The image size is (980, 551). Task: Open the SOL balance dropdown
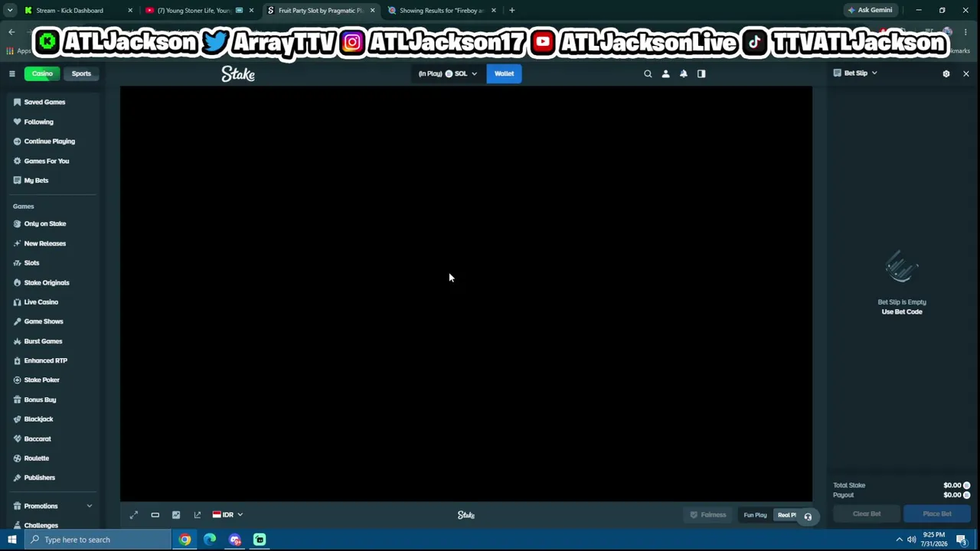pyautogui.click(x=448, y=73)
